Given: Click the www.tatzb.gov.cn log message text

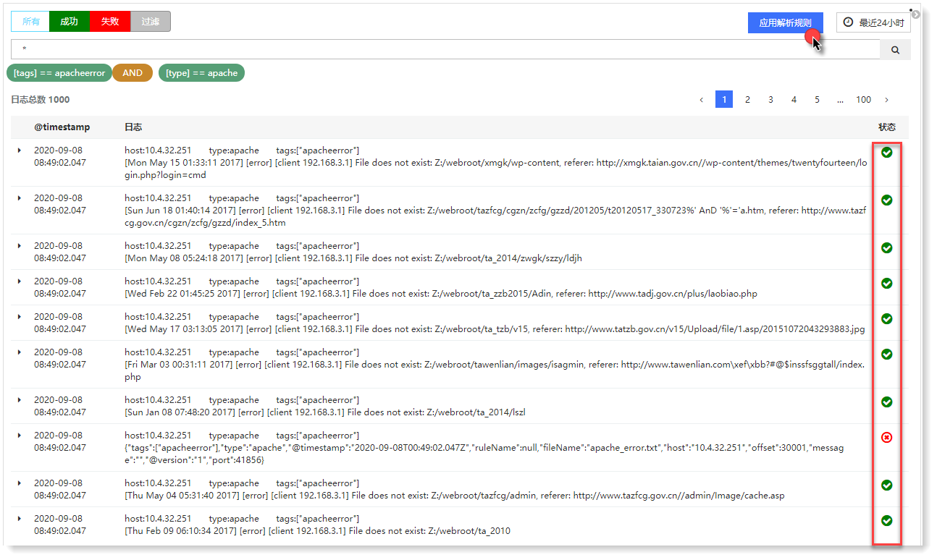Looking at the screenshot, I should coord(495,329).
